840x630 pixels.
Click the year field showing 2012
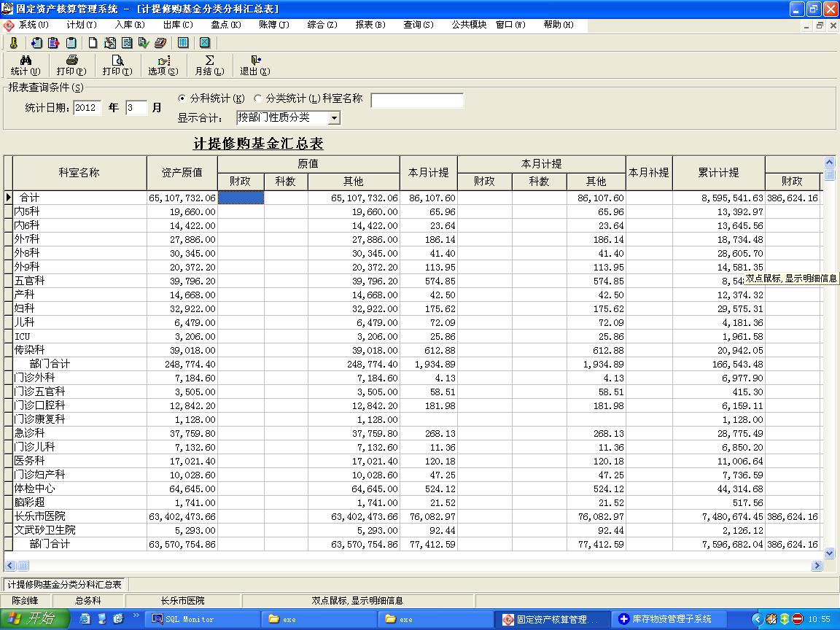(87, 108)
